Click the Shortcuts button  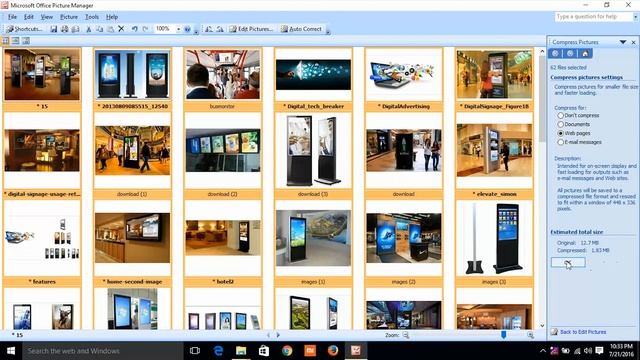click(x=24, y=29)
